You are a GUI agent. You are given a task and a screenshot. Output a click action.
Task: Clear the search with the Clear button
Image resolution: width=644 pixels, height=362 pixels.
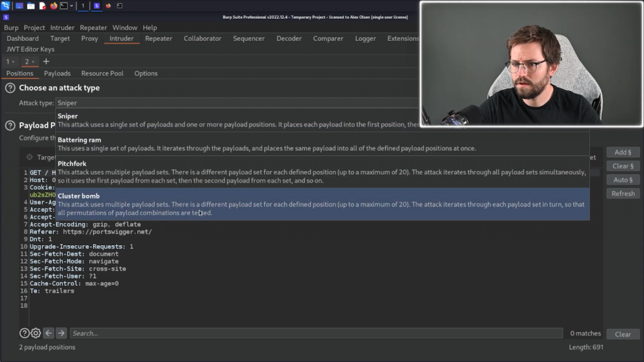[623, 334]
